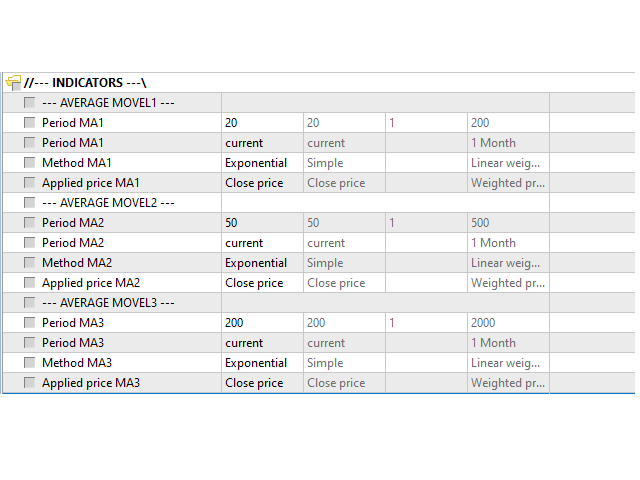The image size is (640, 480).
Task: Open Applied price MA3 Close price dropdown
Action: point(262,383)
